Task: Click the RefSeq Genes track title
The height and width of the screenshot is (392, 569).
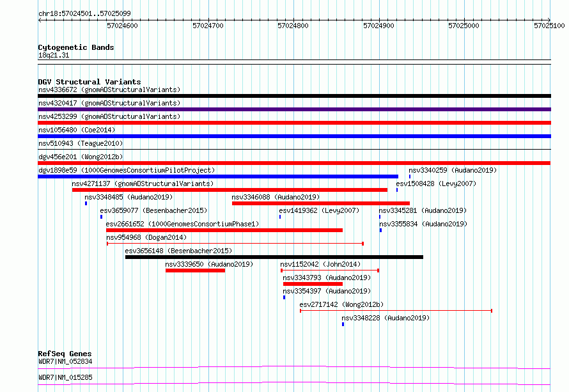Action: [65, 354]
